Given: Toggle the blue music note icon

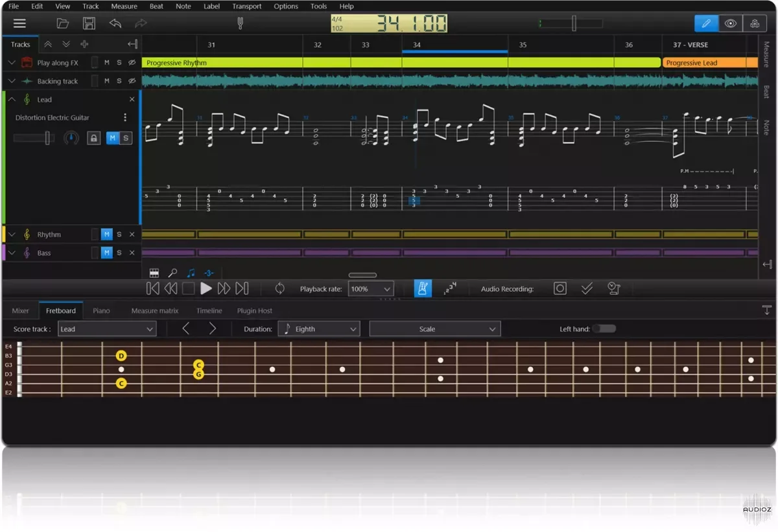Looking at the screenshot, I should coord(191,273).
